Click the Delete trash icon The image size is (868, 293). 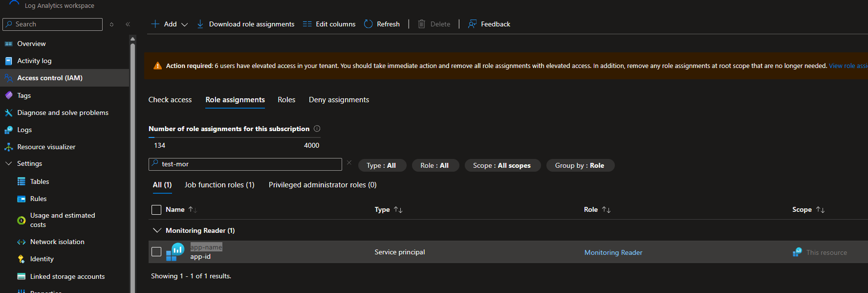[x=421, y=24]
